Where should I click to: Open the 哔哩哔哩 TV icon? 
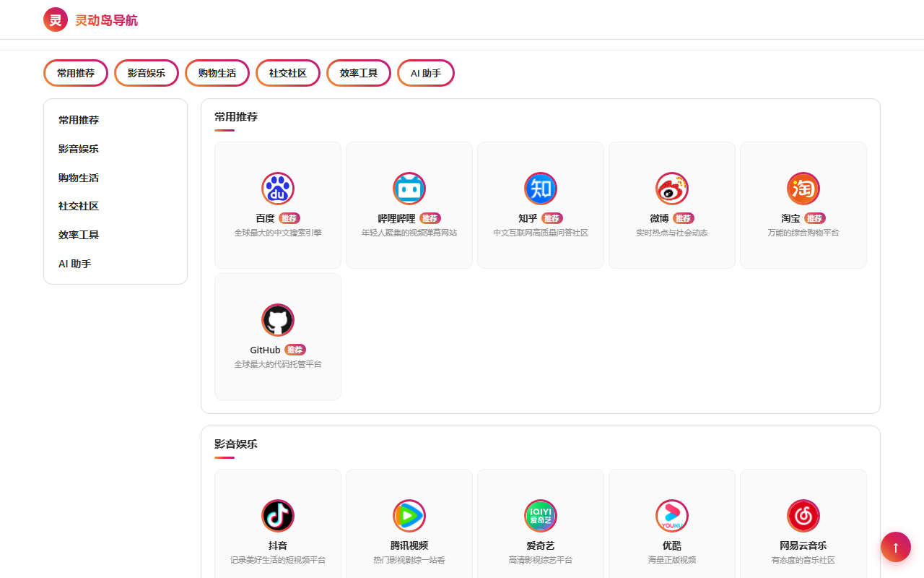409,189
